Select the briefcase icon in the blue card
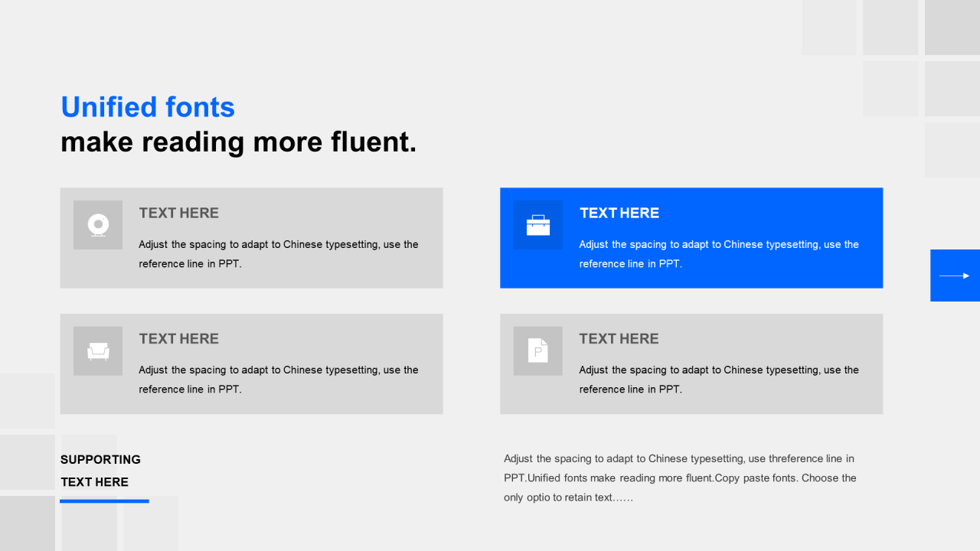 (537, 225)
